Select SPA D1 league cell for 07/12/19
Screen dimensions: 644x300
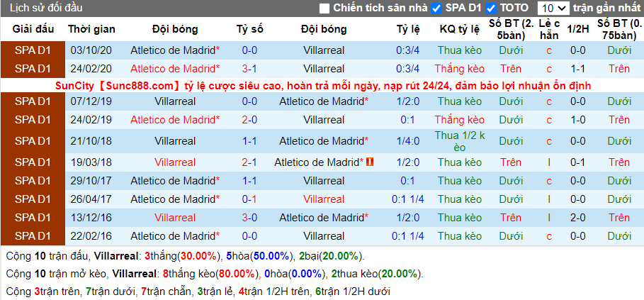point(33,101)
